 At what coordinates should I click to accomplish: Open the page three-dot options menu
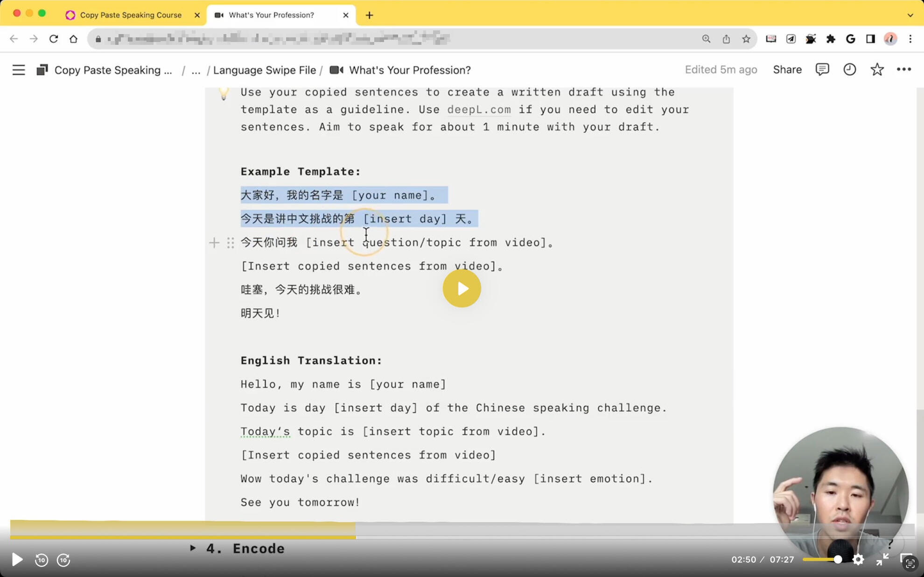tap(904, 70)
